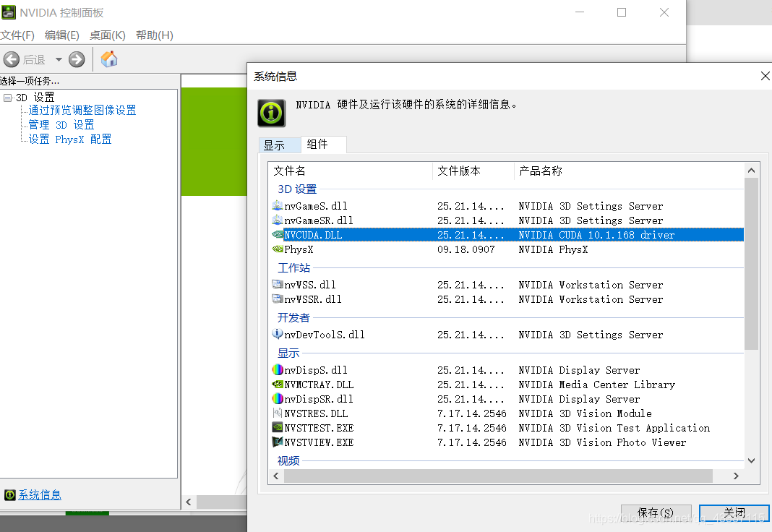Click the system info icon at bottom left

(x=10, y=494)
